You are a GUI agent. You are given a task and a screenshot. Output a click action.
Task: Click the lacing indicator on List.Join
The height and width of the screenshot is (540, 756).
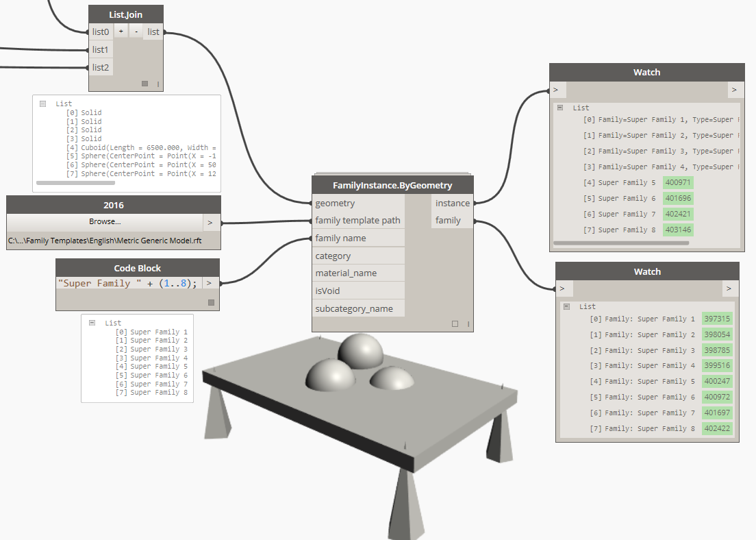pyautogui.click(x=157, y=83)
